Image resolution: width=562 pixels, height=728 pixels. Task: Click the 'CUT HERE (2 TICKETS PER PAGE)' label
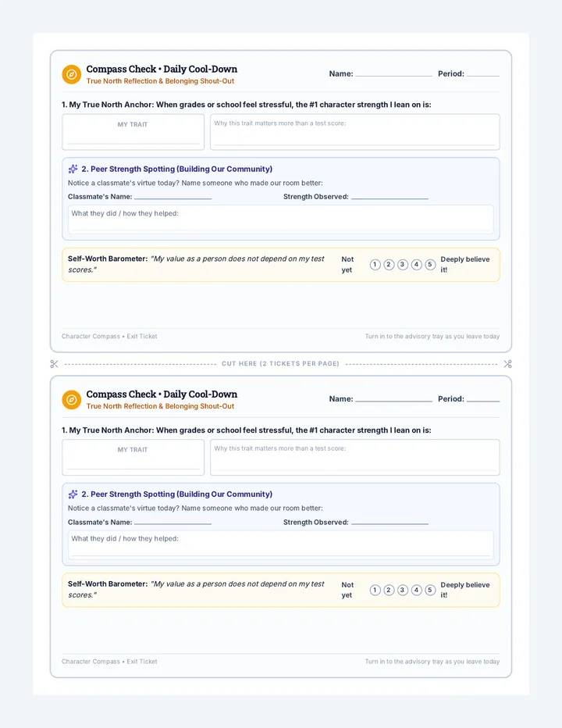pyautogui.click(x=280, y=363)
